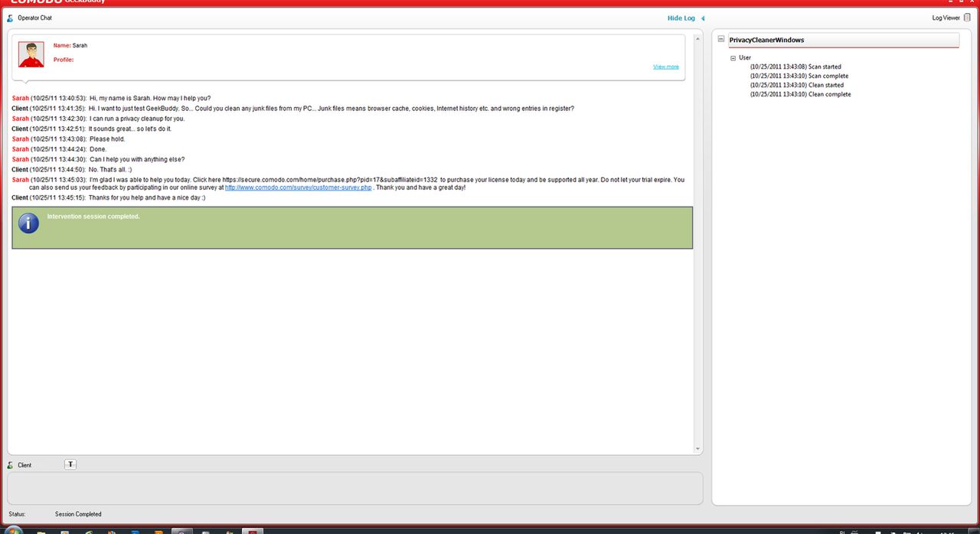
Task: Click the chat scrollbar down arrow
Action: tap(697, 449)
